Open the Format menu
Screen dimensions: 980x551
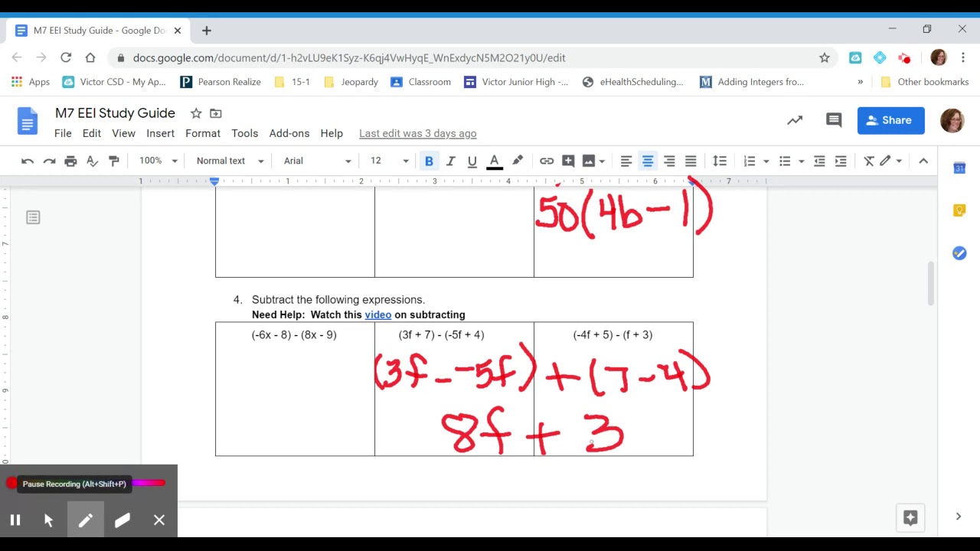tap(203, 133)
